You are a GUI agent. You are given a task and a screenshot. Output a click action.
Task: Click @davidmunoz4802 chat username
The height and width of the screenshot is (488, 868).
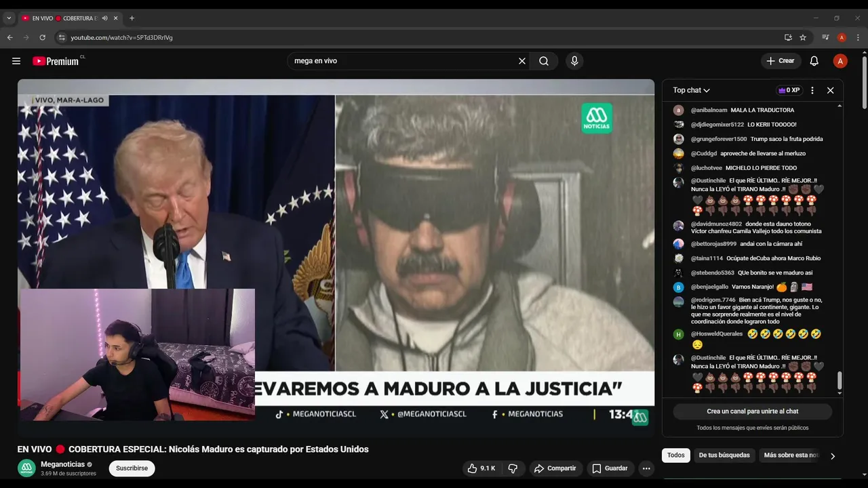(x=716, y=224)
